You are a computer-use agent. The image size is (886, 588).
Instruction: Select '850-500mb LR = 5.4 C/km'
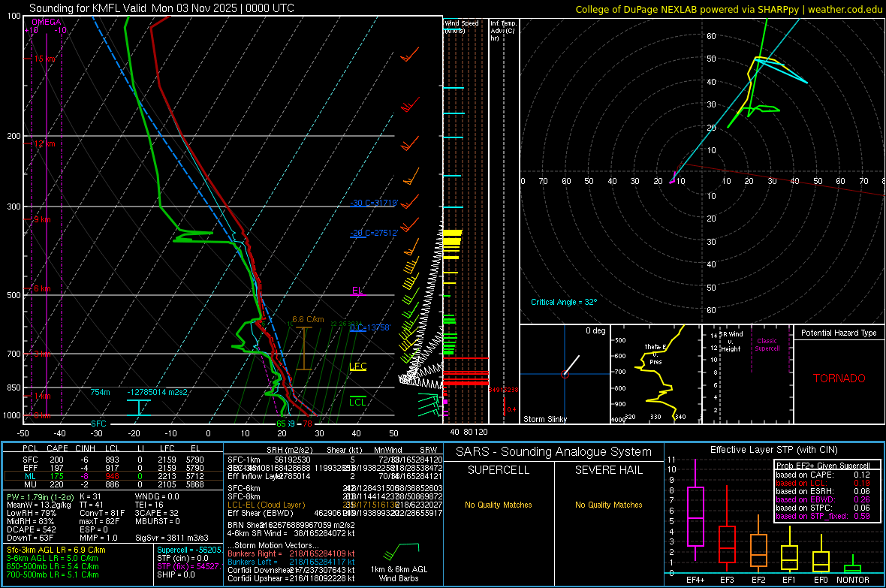(x=53, y=566)
